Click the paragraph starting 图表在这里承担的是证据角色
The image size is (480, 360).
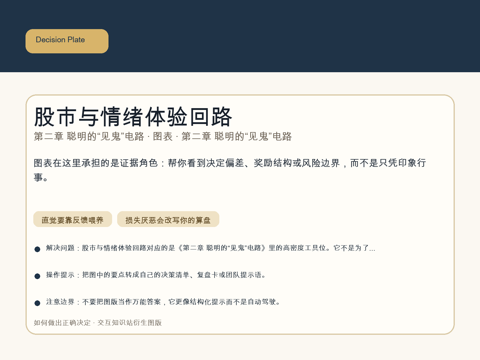click(230, 170)
